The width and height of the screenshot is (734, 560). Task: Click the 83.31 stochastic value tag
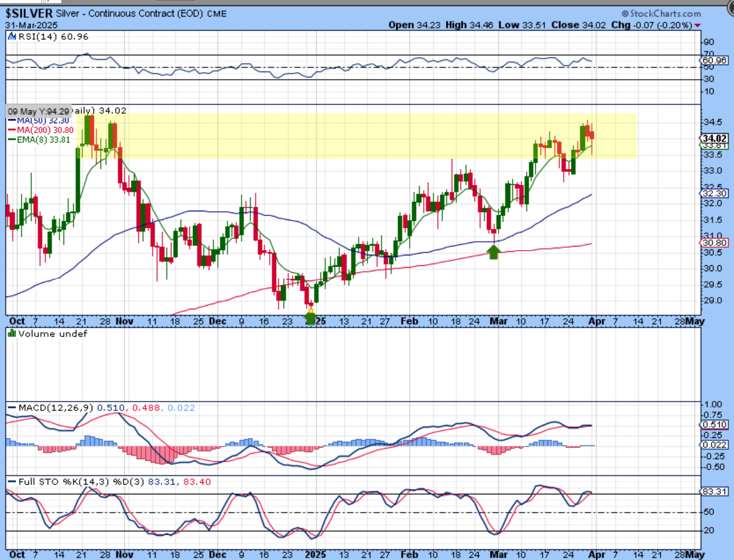pyautogui.click(x=714, y=491)
